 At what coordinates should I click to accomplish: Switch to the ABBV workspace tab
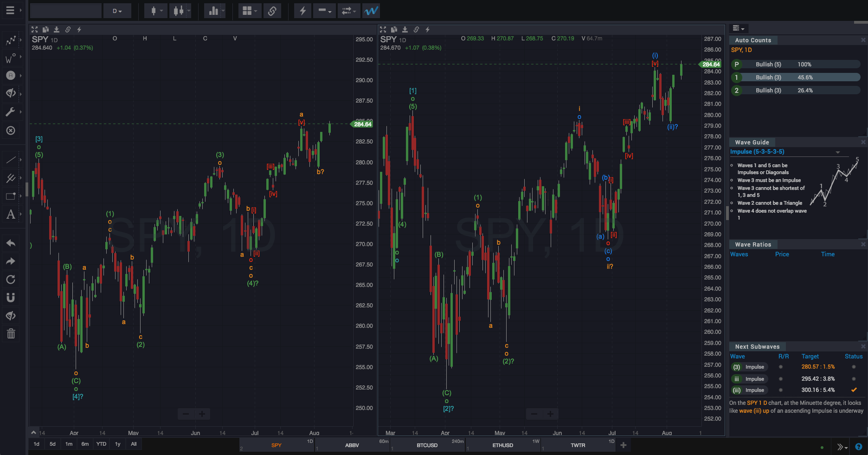(352, 445)
